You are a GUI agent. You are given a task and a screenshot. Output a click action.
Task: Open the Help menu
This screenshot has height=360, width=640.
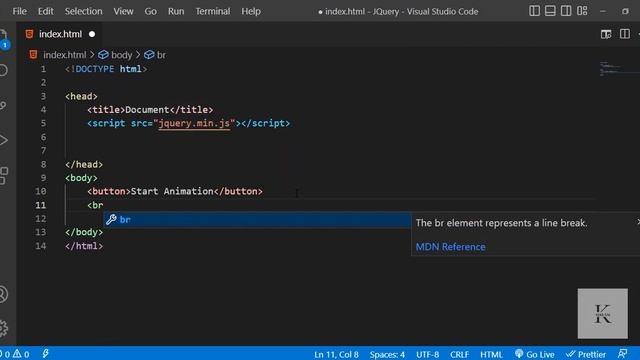pyautogui.click(x=251, y=11)
